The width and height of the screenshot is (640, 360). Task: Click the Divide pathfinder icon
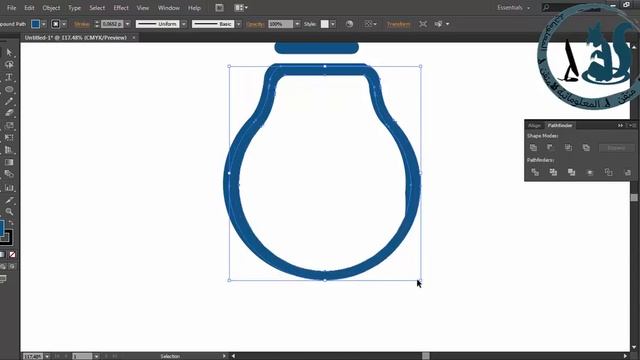click(x=535, y=172)
